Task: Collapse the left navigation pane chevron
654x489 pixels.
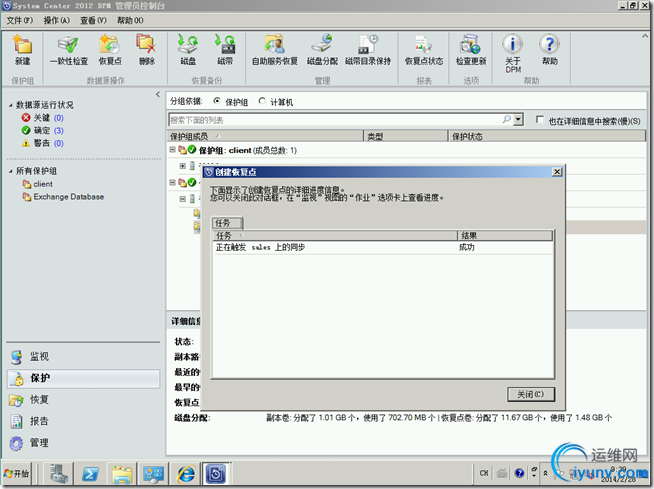Action: coord(158,94)
